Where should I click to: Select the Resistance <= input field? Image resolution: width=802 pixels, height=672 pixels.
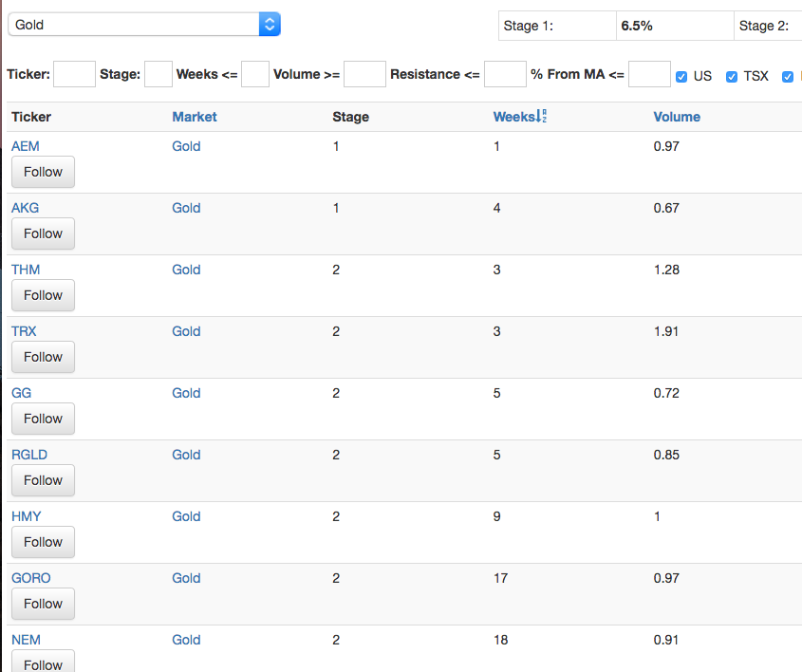[x=505, y=74]
